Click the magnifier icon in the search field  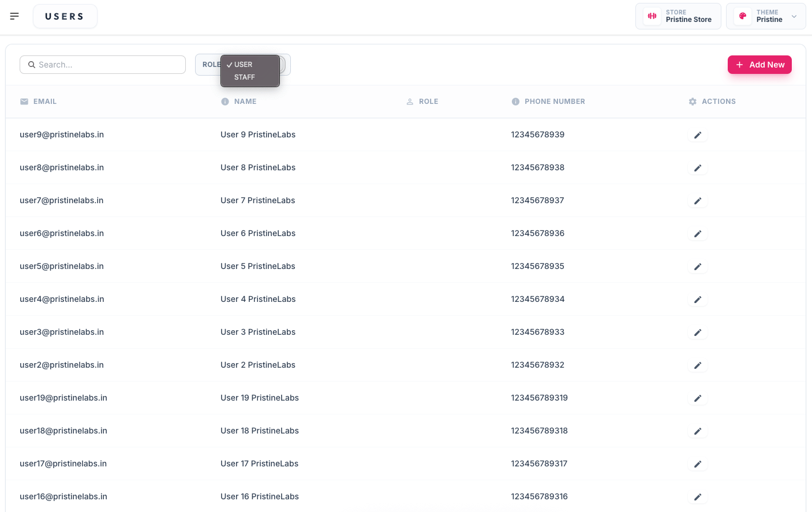(x=32, y=65)
